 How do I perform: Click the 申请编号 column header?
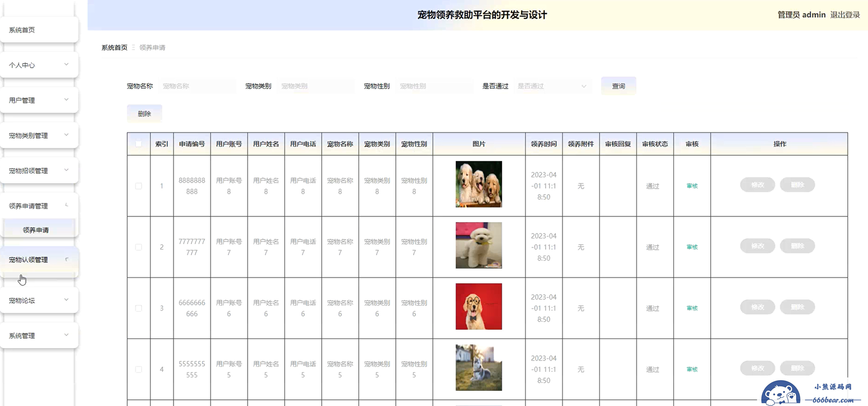click(x=192, y=144)
